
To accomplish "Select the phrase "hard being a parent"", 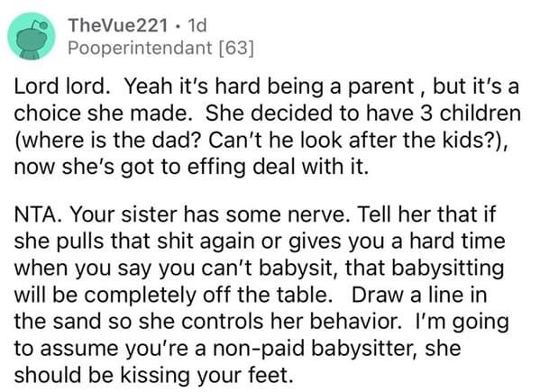I will [315, 87].
